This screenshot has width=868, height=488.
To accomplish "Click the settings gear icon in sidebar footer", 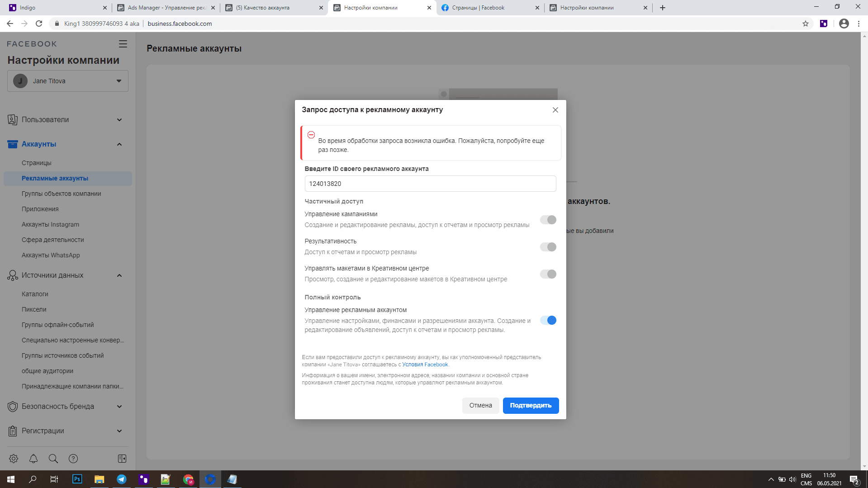I will pyautogui.click(x=14, y=459).
